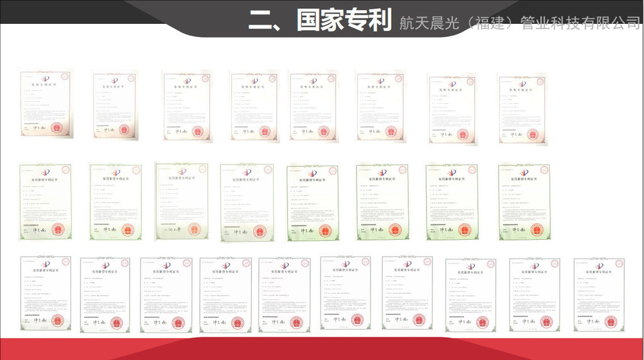Select the first utility model certificate in middle row
The height and width of the screenshot is (360, 644).
tap(45, 202)
